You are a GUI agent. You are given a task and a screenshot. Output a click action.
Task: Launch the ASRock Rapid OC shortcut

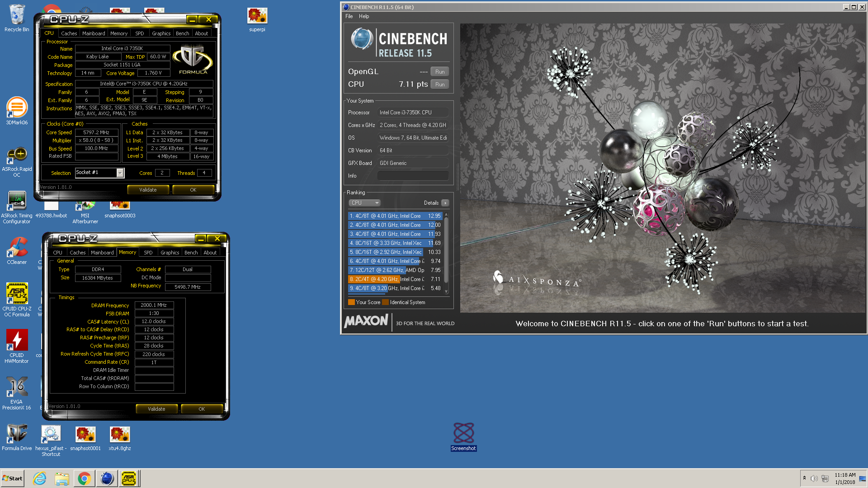tap(17, 162)
